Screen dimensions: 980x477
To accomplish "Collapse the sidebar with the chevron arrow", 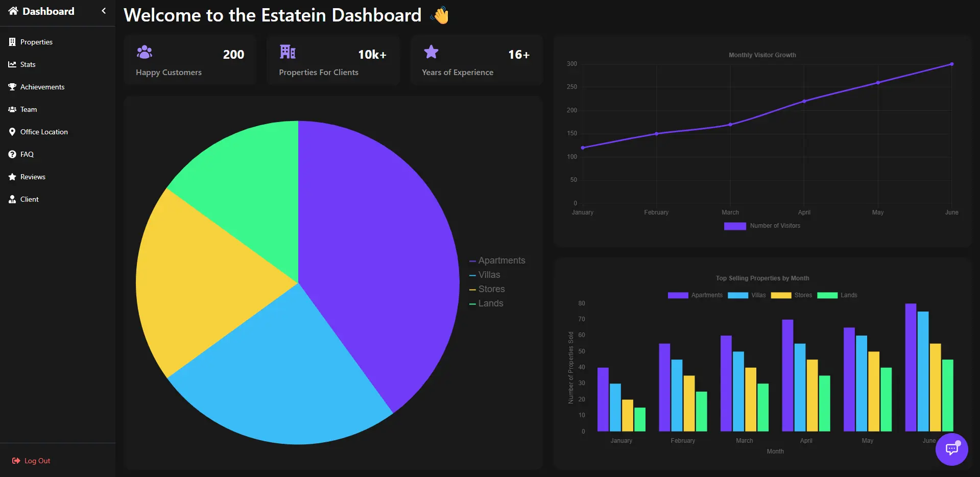I will click(104, 11).
